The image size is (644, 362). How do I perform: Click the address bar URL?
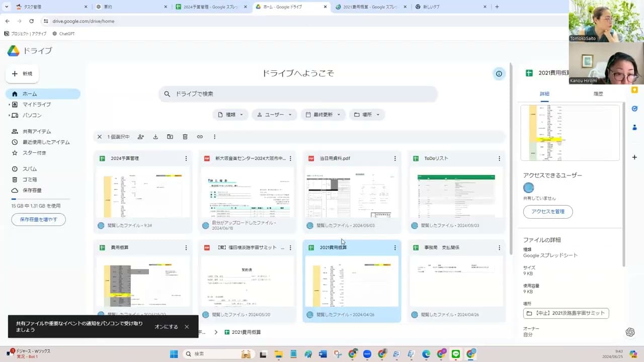tap(83, 21)
